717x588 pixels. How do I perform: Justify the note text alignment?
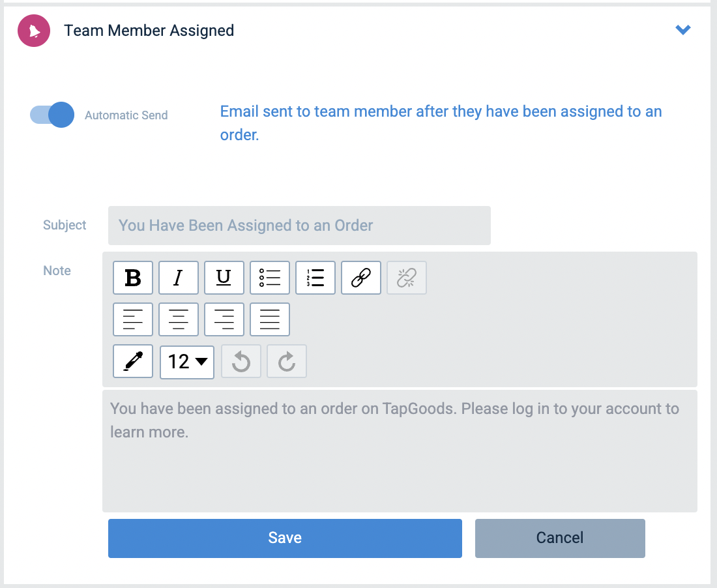[x=270, y=319]
